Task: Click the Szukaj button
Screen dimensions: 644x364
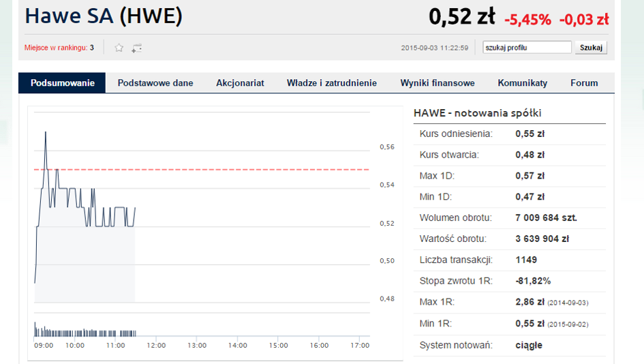Action: [x=591, y=47]
